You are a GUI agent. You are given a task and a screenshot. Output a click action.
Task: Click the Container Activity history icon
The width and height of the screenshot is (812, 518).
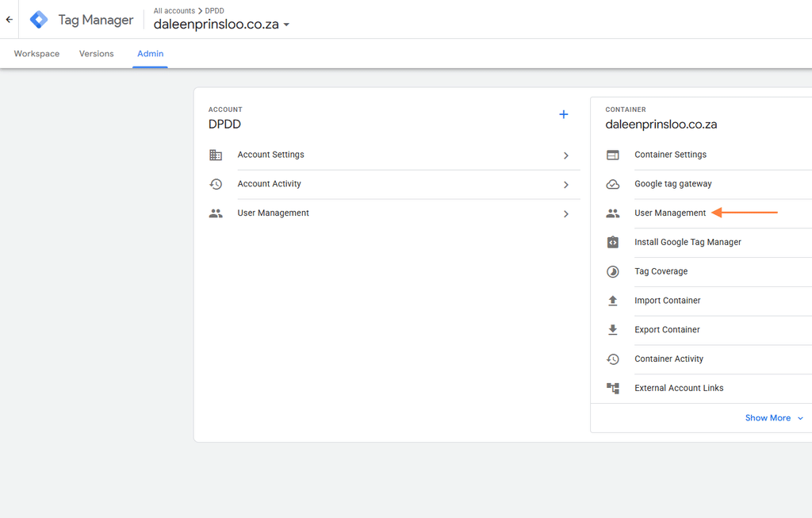click(613, 359)
